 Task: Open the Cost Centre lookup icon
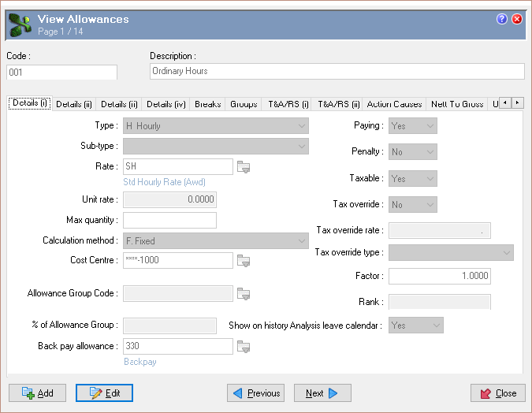pyautogui.click(x=244, y=261)
